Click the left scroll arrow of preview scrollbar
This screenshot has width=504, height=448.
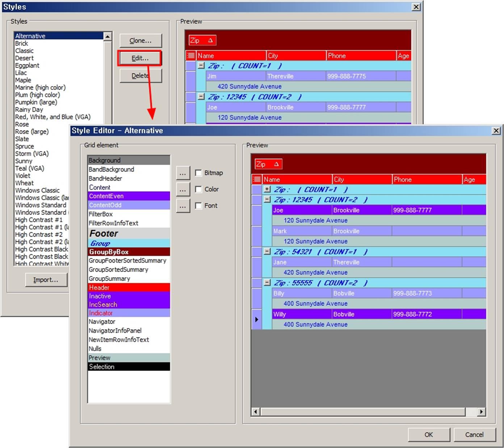coord(256,412)
